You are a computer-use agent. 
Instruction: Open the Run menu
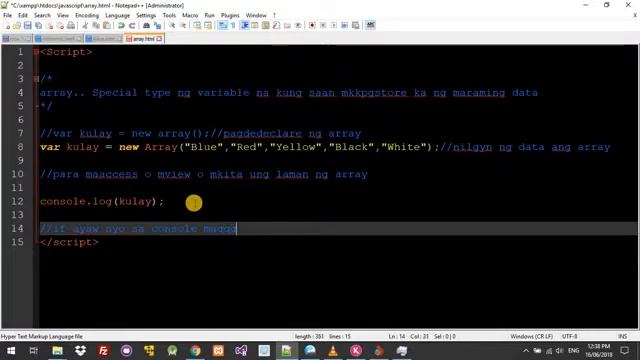209,15
